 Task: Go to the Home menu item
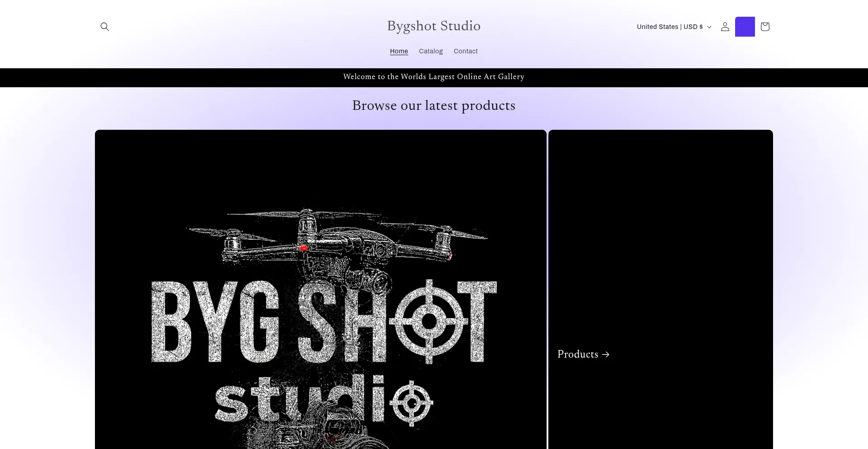pos(399,51)
